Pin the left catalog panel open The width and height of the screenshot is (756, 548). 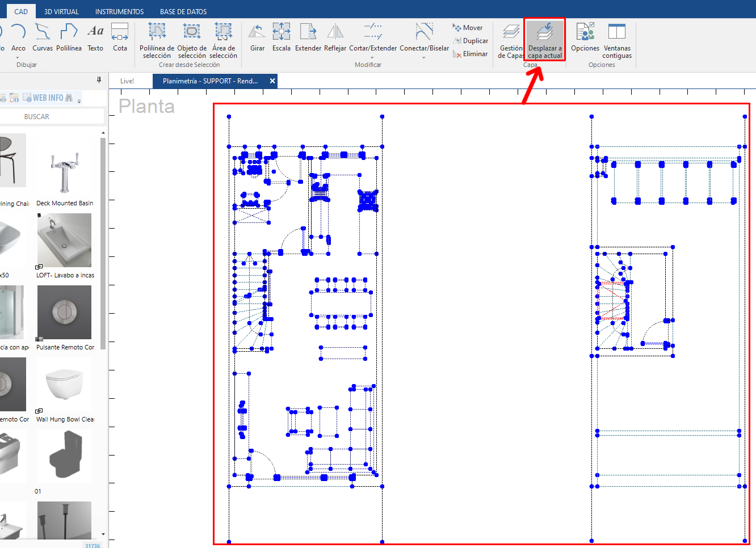[x=99, y=80]
